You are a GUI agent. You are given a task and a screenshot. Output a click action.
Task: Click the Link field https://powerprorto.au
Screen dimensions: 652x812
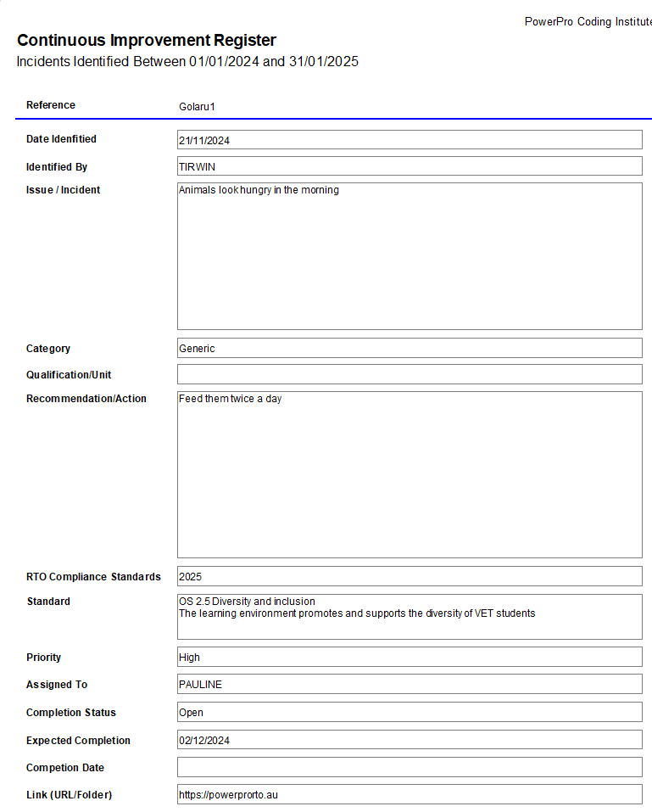click(x=410, y=794)
